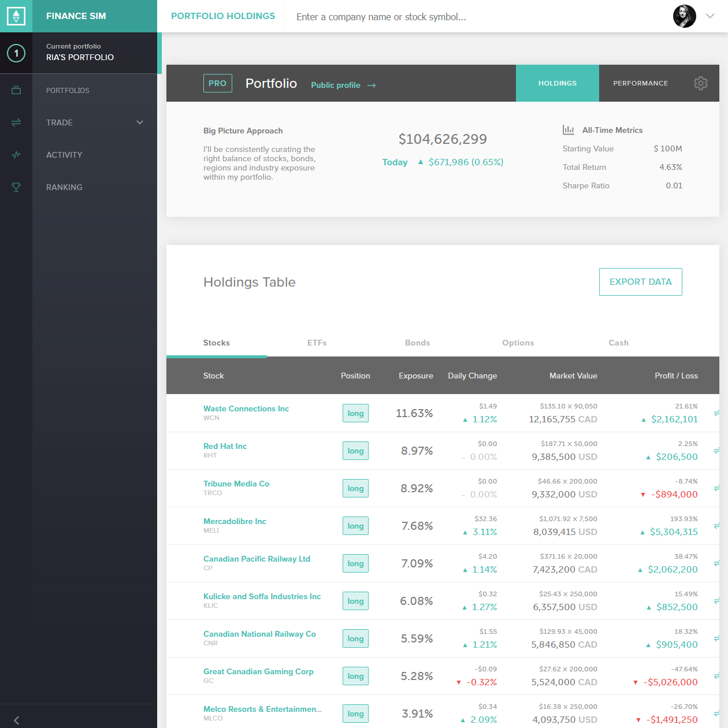Screen dimensions: 728x728
Task: Select the Cash tab
Action: pos(619,343)
